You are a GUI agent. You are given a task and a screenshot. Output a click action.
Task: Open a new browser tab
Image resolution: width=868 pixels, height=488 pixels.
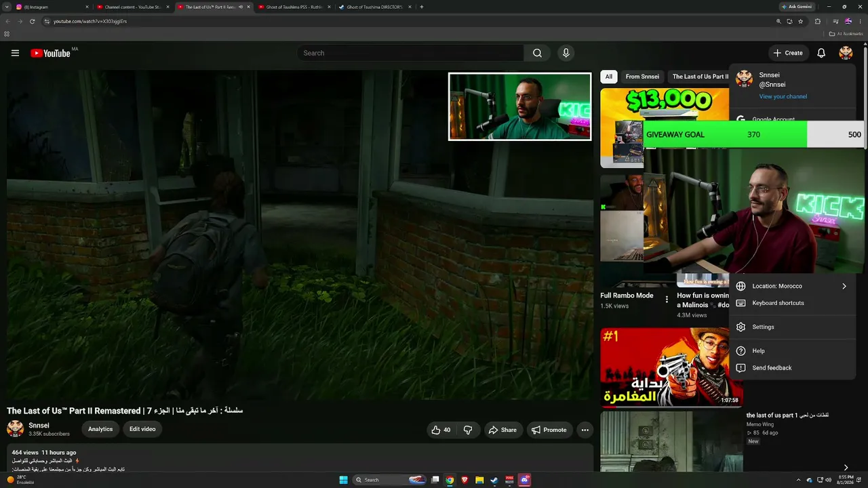coord(422,7)
